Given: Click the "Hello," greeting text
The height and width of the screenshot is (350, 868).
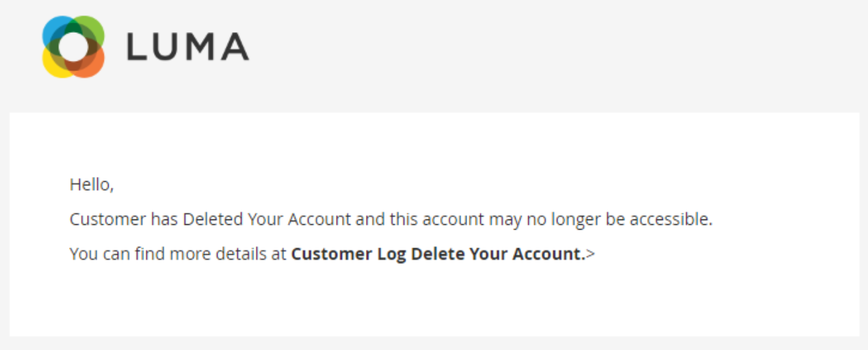Looking at the screenshot, I should (x=92, y=185).
